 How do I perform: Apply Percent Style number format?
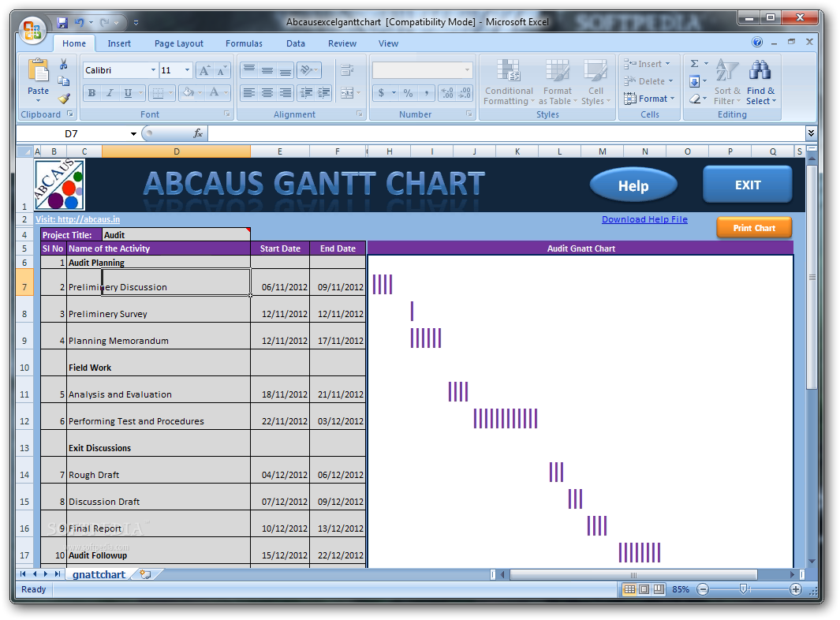[x=409, y=93]
